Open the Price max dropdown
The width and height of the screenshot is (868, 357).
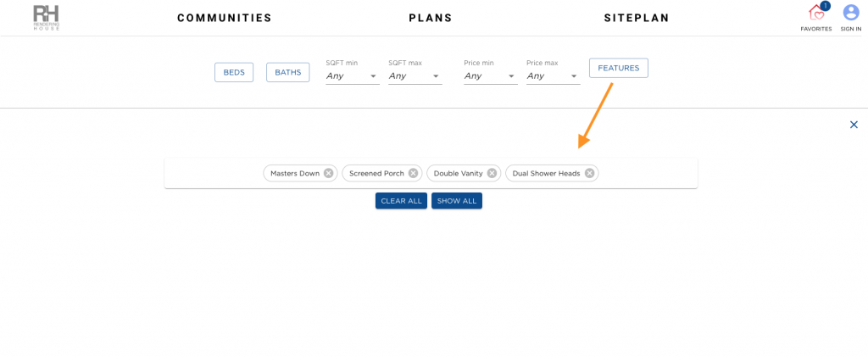pos(553,76)
